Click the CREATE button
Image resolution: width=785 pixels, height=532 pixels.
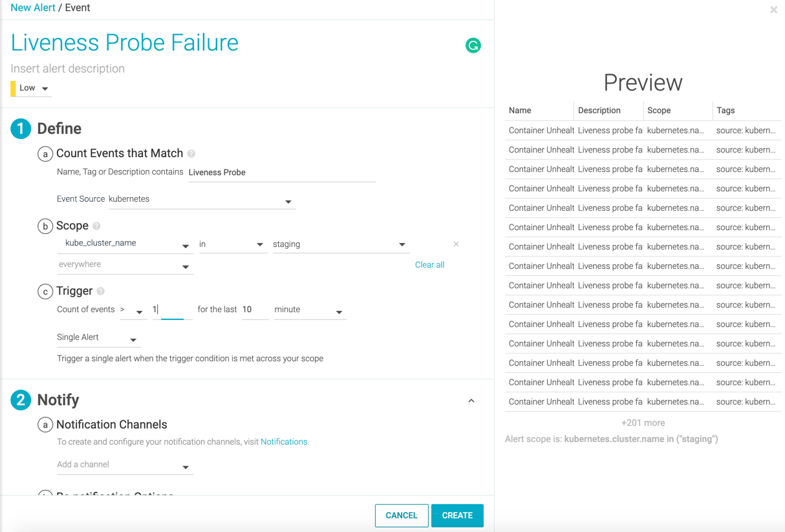tap(457, 516)
